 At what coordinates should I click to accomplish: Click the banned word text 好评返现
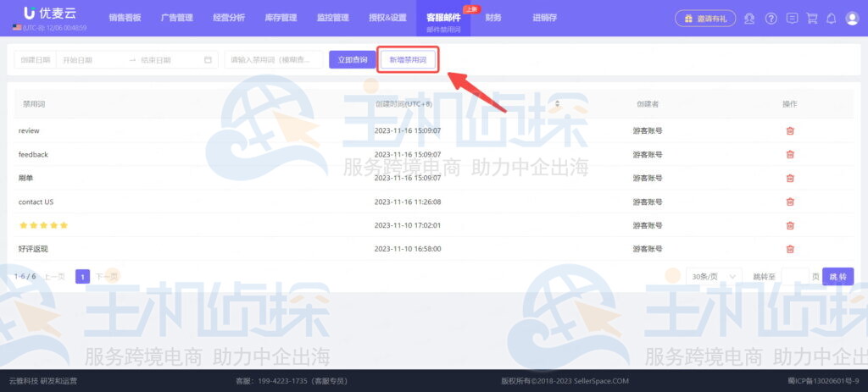click(x=33, y=249)
